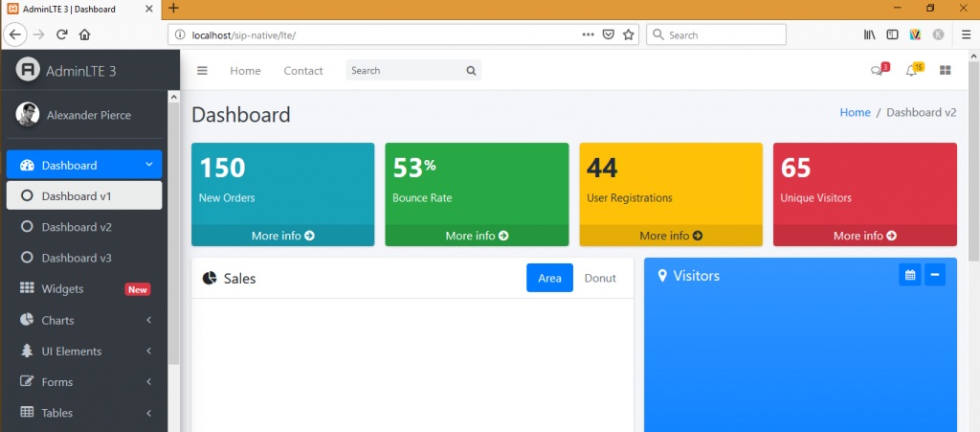Select Dashboard v3 in the sidebar

point(77,258)
